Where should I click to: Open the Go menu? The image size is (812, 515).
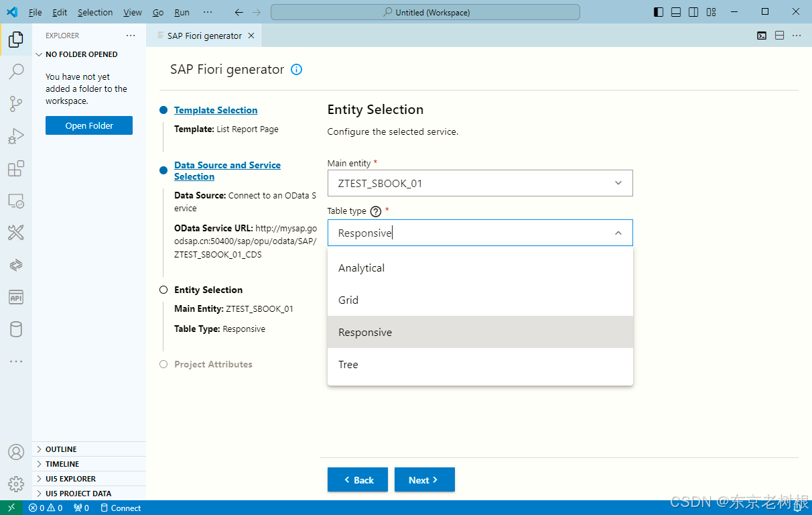(x=158, y=12)
